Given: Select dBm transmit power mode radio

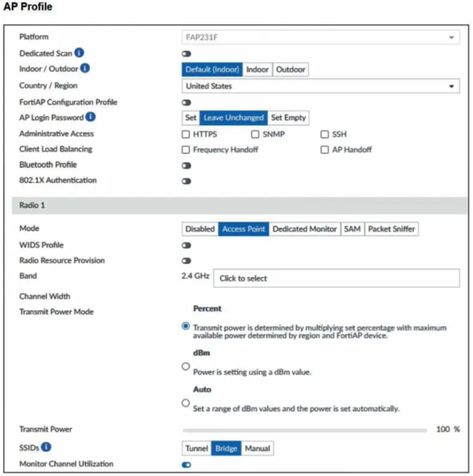Looking at the screenshot, I should pyautogui.click(x=186, y=367).
